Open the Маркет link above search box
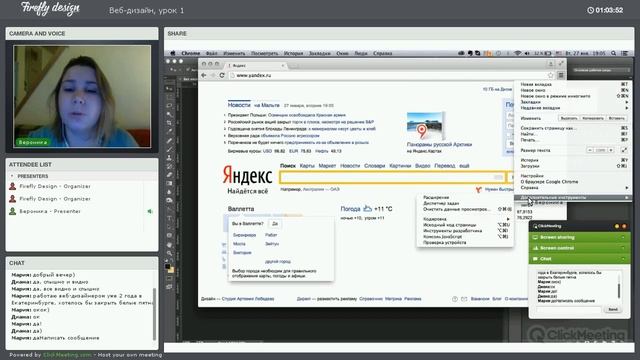 [x=327, y=166]
